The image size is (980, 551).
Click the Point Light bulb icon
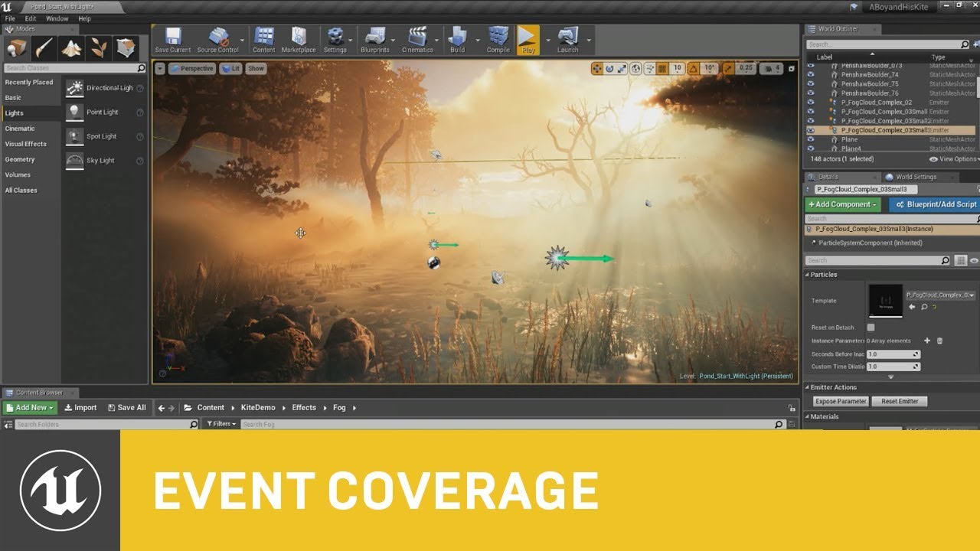tap(74, 112)
